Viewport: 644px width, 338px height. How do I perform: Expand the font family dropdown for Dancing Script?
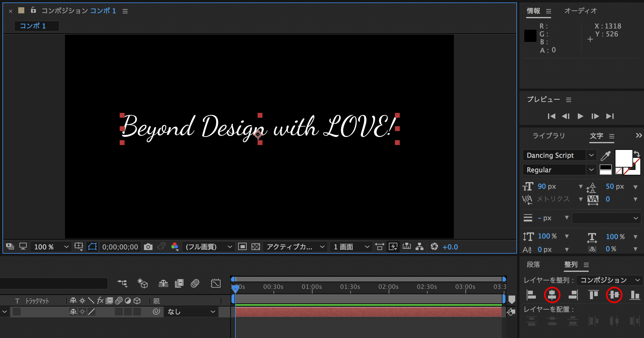coord(591,155)
